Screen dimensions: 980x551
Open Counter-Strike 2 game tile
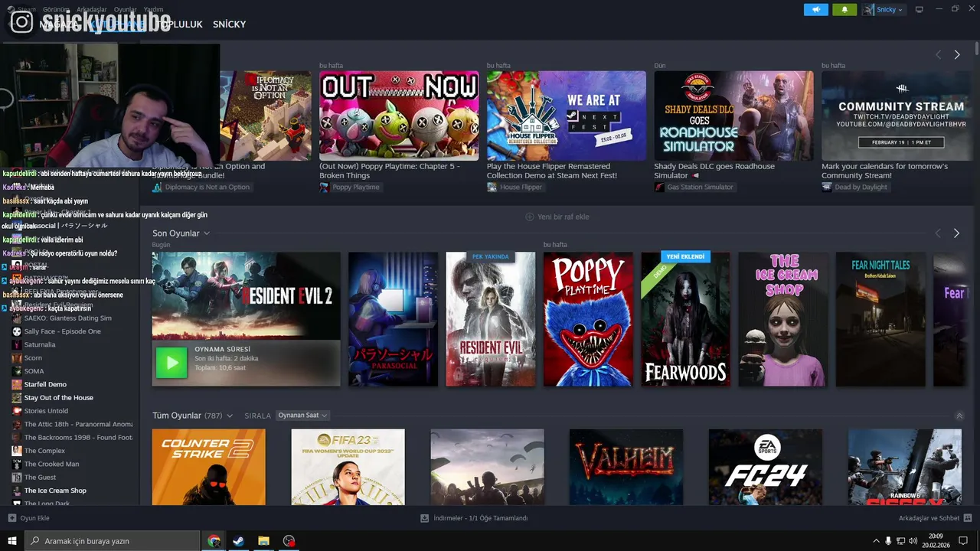(209, 467)
